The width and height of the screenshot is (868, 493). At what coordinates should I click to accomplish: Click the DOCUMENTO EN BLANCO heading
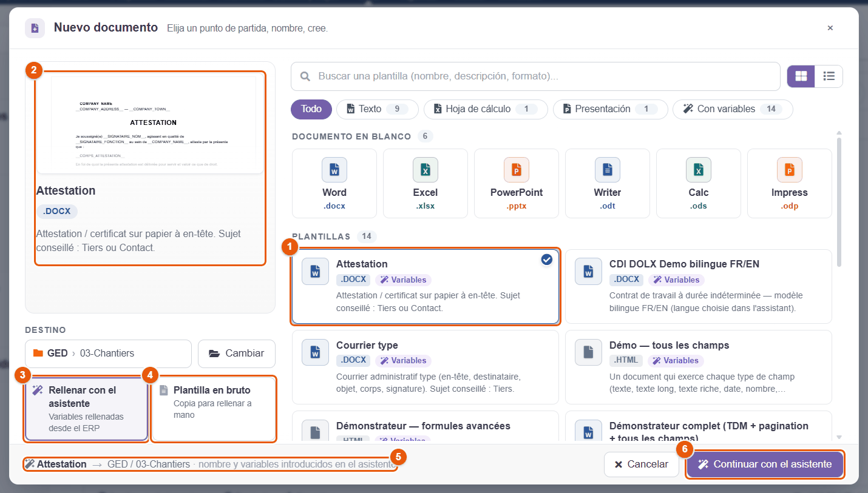[x=351, y=136]
